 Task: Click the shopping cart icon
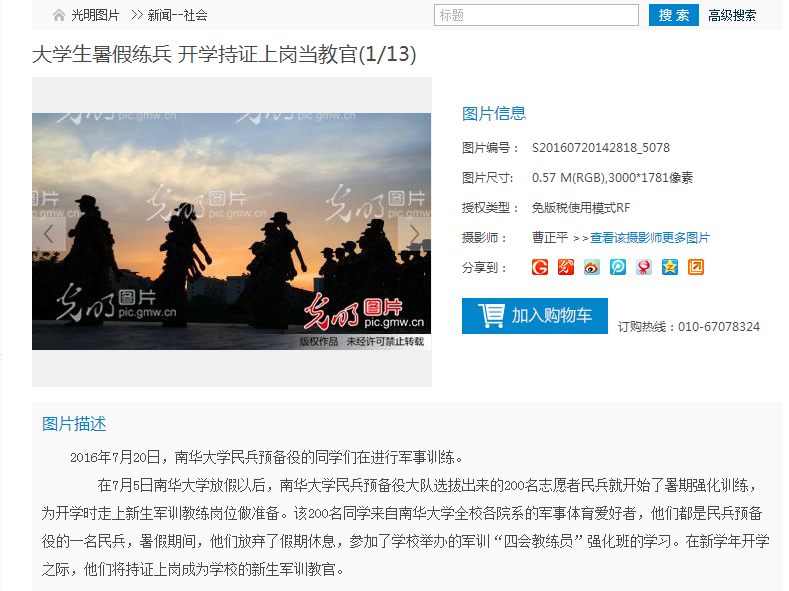click(491, 316)
